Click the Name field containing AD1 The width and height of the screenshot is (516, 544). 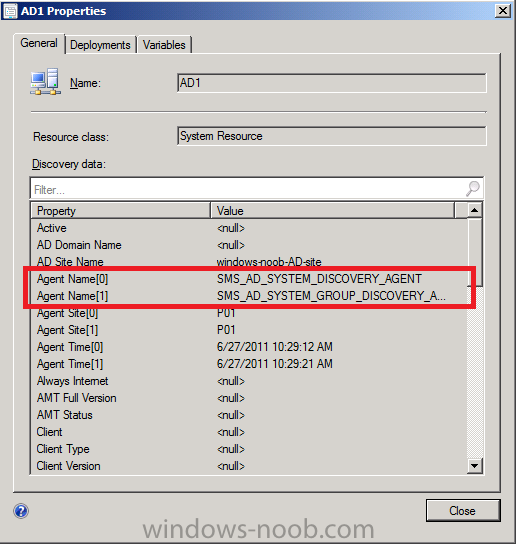coord(331,83)
